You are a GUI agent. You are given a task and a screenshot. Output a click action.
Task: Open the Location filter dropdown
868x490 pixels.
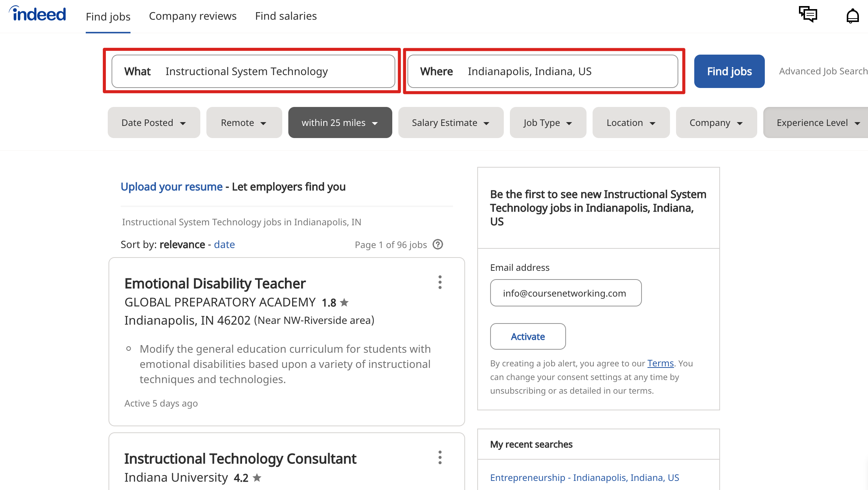click(631, 122)
